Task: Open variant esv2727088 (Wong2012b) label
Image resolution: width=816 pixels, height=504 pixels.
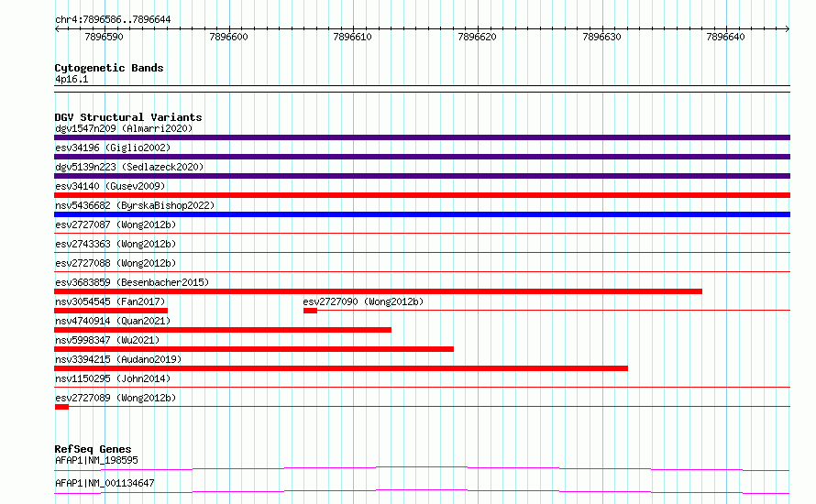Action: [116, 263]
